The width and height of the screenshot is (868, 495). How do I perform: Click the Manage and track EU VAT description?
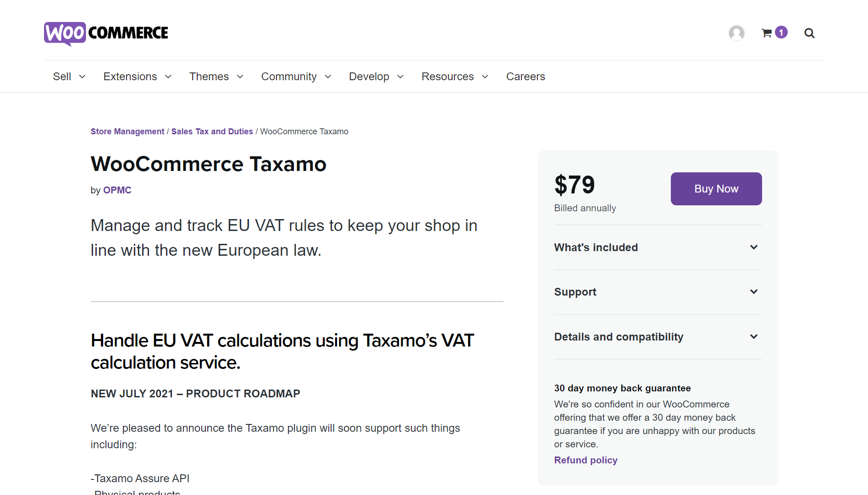pos(284,238)
